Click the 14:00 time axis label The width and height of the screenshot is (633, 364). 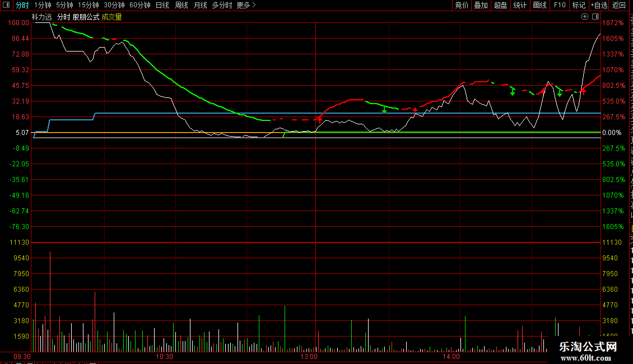451,357
